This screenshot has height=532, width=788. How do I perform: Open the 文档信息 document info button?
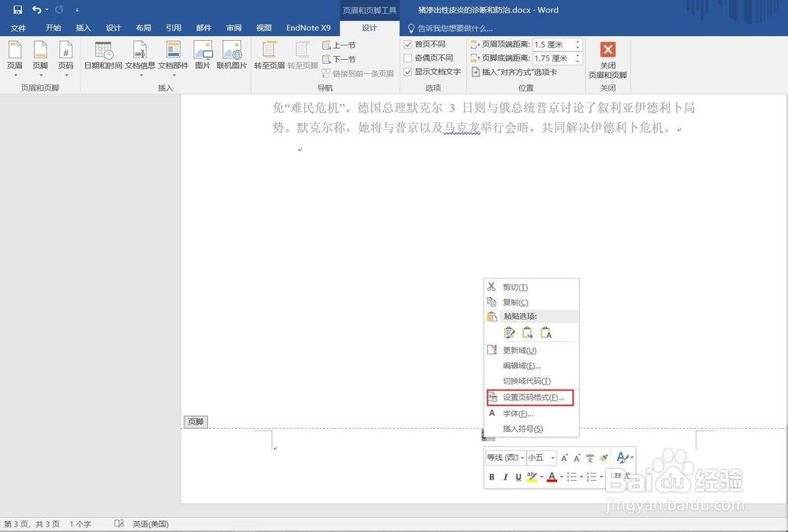pyautogui.click(x=140, y=59)
